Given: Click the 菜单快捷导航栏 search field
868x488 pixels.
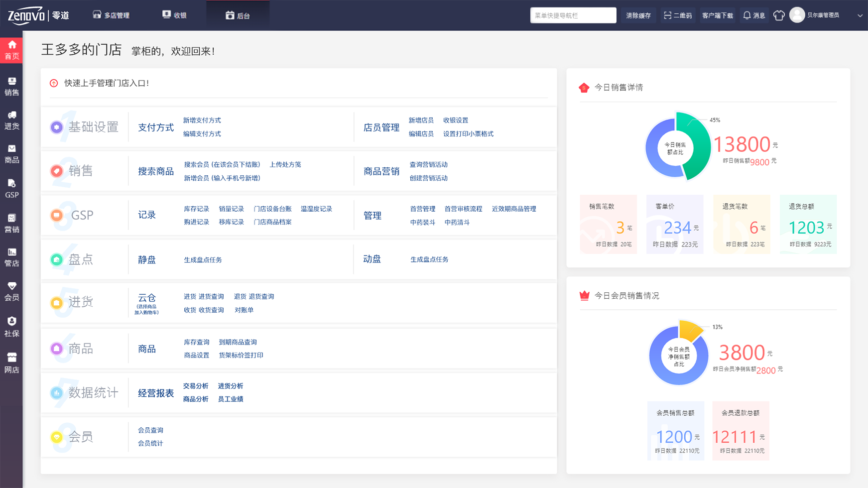Looking at the screenshot, I should (573, 15).
